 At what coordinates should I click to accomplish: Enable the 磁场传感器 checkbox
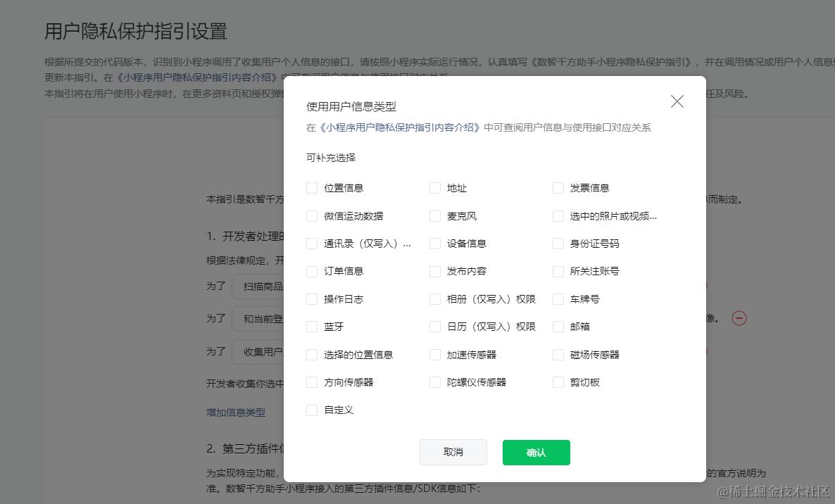point(558,355)
